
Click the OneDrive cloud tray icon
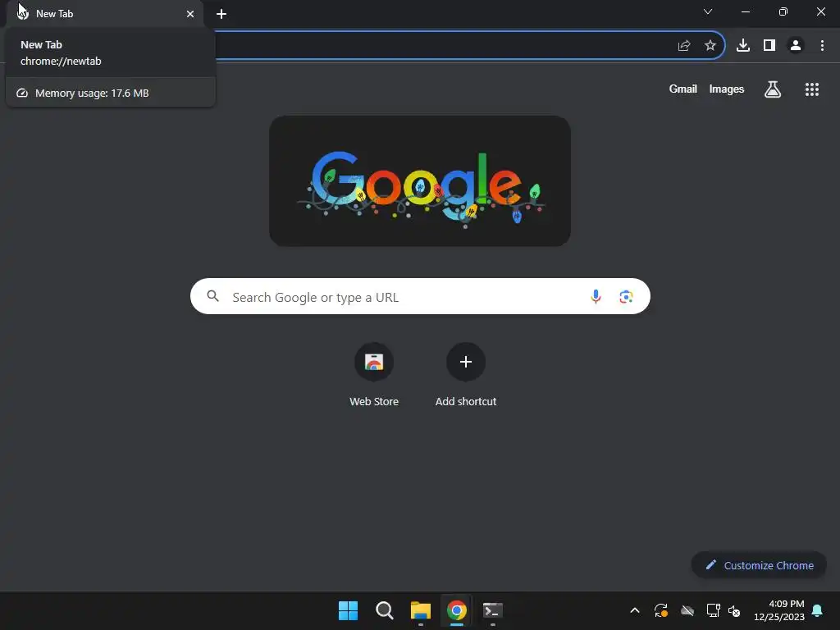point(687,610)
